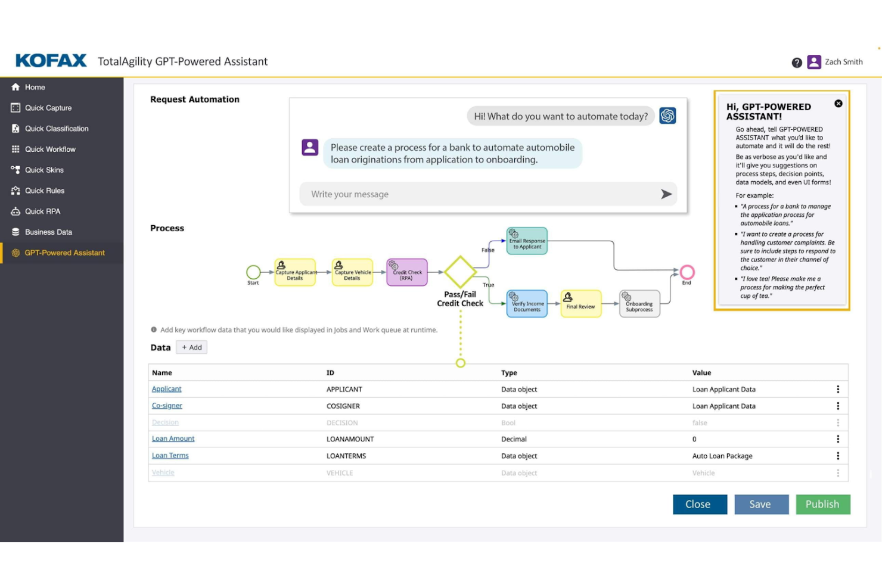Launch the Quick RPA tool

point(42,211)
